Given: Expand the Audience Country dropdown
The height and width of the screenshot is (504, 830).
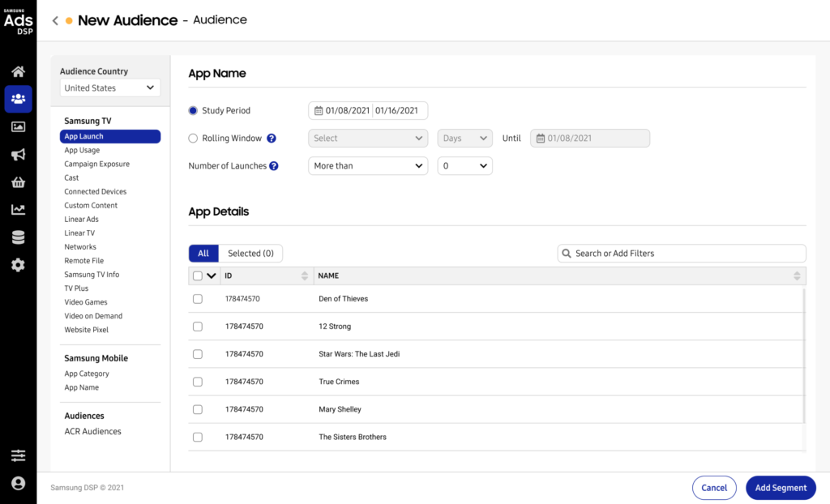Looking at the screenshot, I should click(109, 88).
